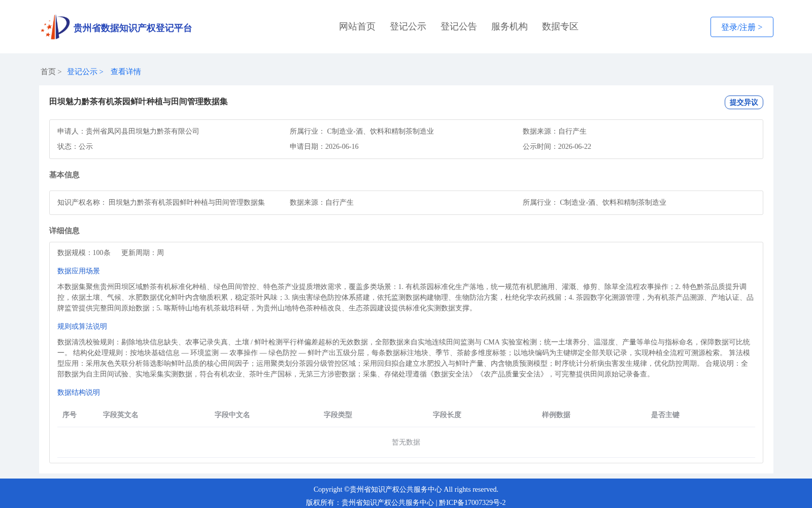Click the 申请日期：2026-06-16 field

coord(324,146)
